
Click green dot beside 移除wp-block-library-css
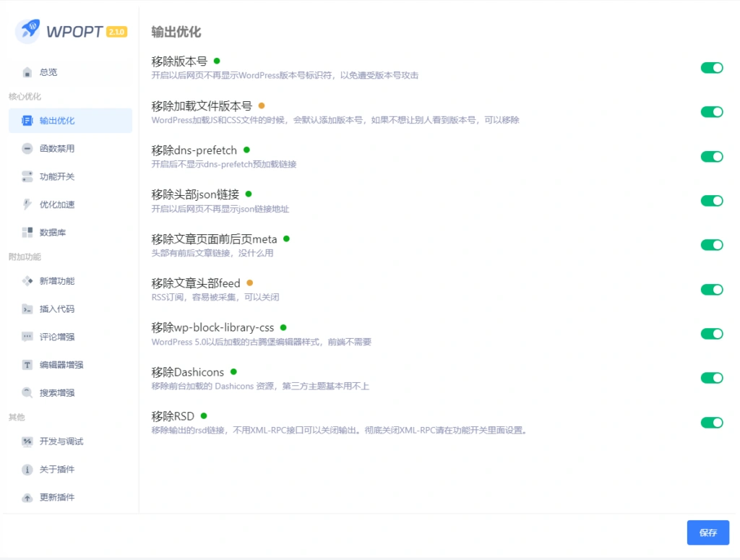[283, 327]
